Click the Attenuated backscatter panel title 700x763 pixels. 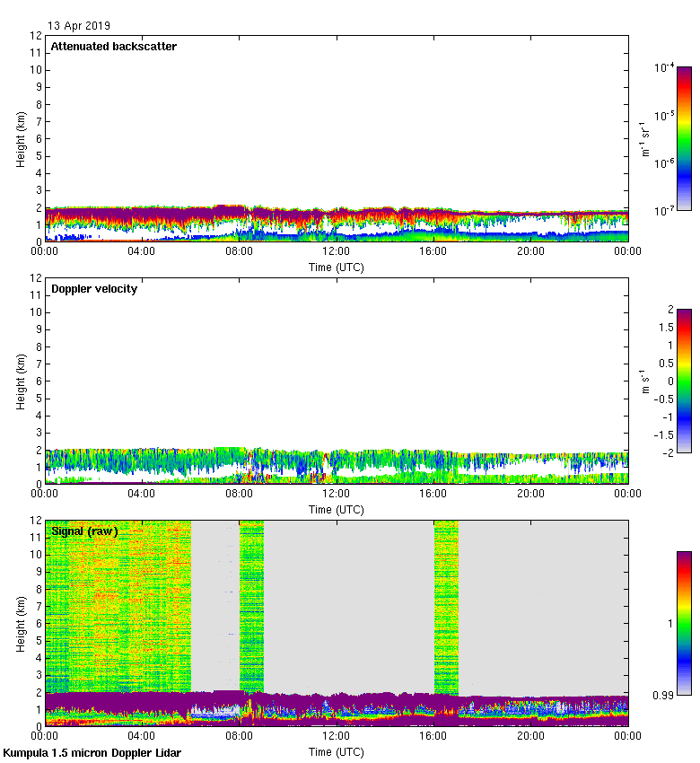(x=113, y=47)
